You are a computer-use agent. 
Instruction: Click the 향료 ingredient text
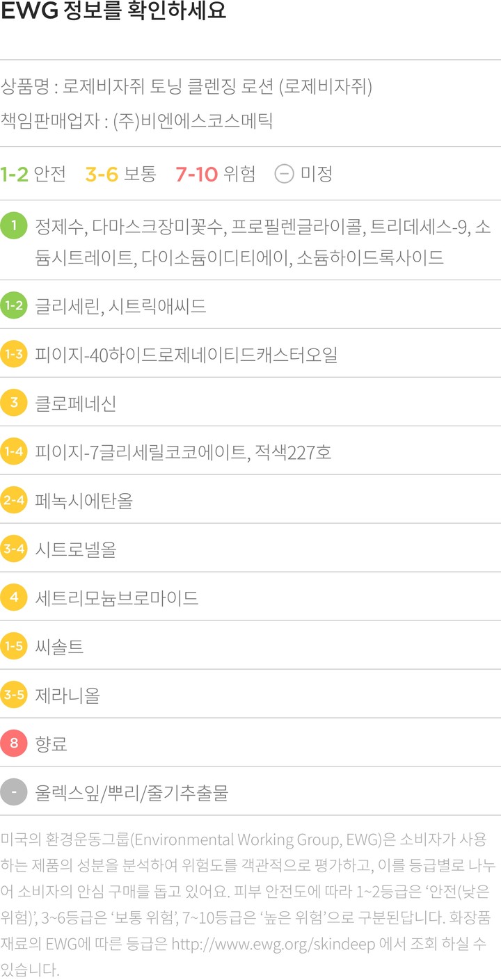[51, 744]
